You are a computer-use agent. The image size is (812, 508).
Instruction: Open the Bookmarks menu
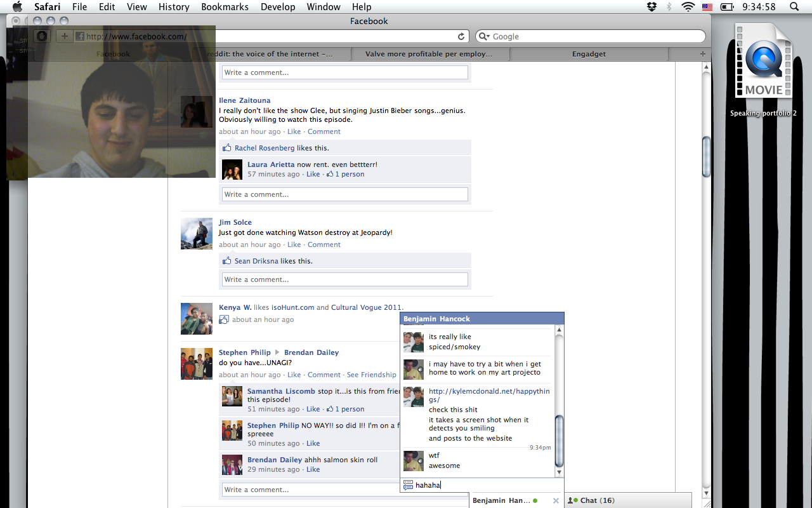225,7
